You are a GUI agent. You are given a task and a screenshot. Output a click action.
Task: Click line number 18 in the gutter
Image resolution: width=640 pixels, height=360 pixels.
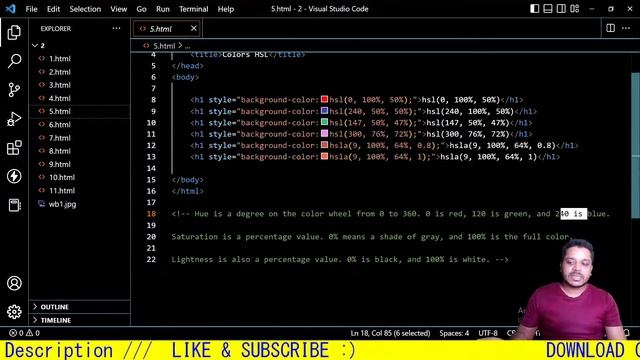(151, 214)
